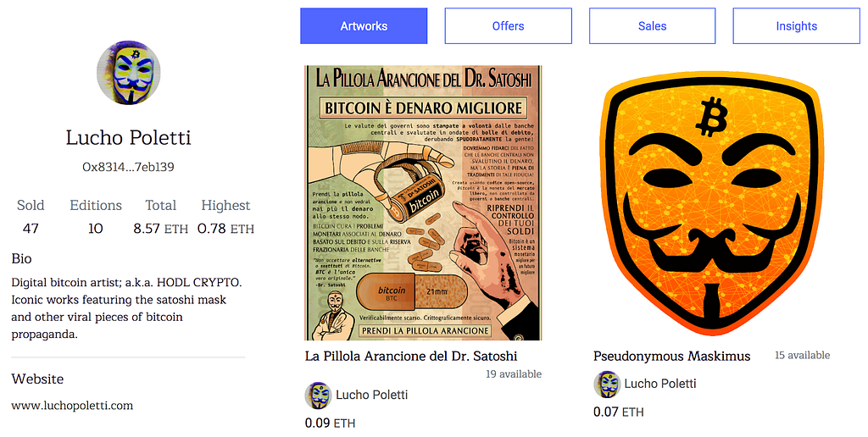Click the 15 available label
The width and height of the screenshot is (868, 437).
click(802, 355)
